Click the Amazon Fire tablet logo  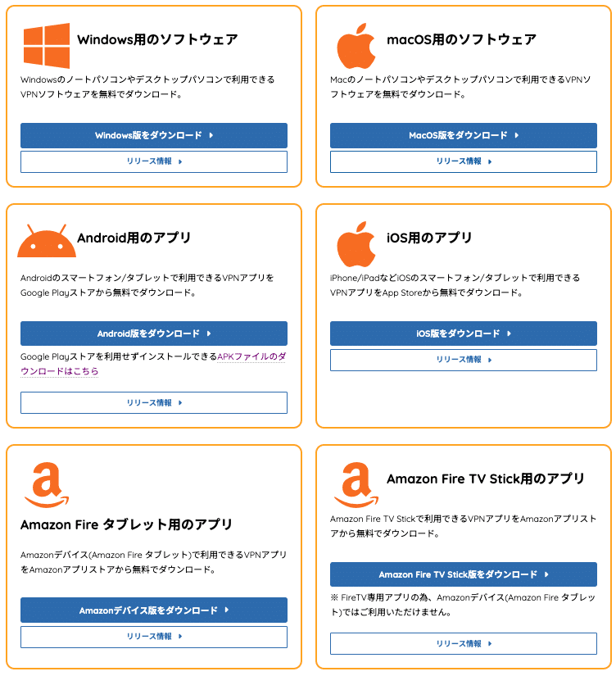pos(46,484)
